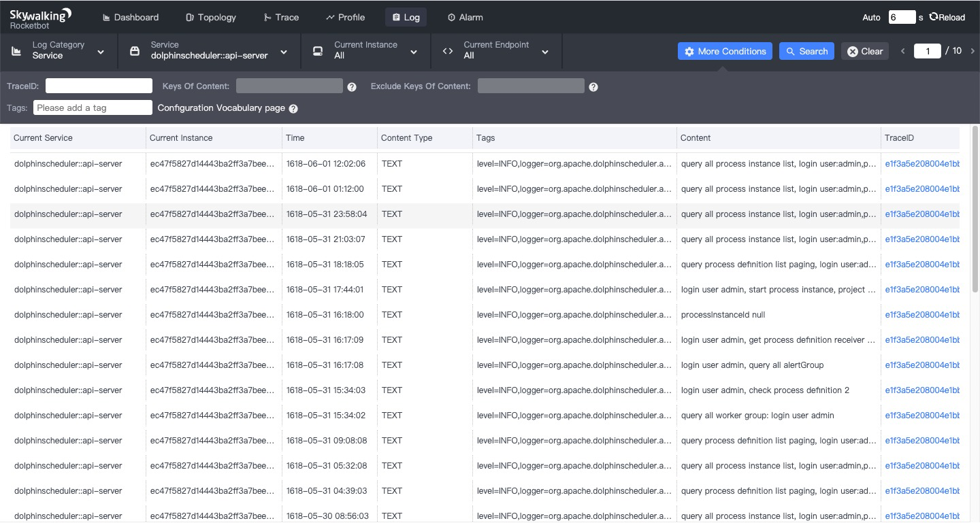The image size is (980, 523).
Task: Go to the next page arrow
Action: (x=973, y=51)
